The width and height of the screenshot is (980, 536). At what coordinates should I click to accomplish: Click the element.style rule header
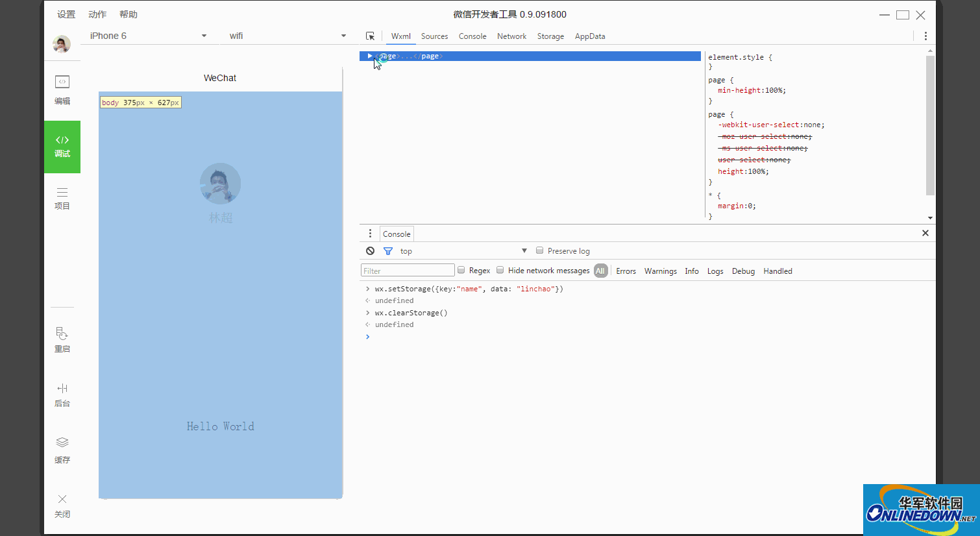click(x=740, y=57)
